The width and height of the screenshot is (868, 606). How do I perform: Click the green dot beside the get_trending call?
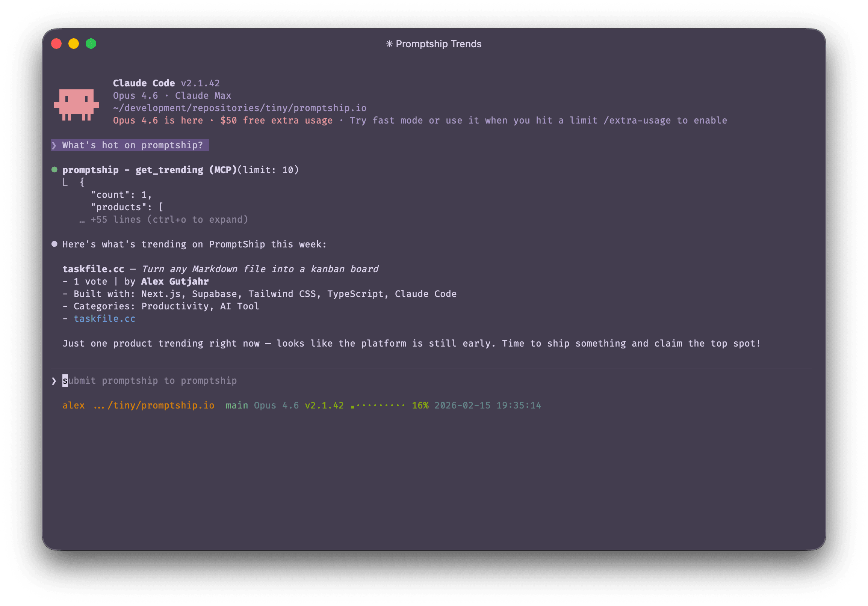click(54, 169)
